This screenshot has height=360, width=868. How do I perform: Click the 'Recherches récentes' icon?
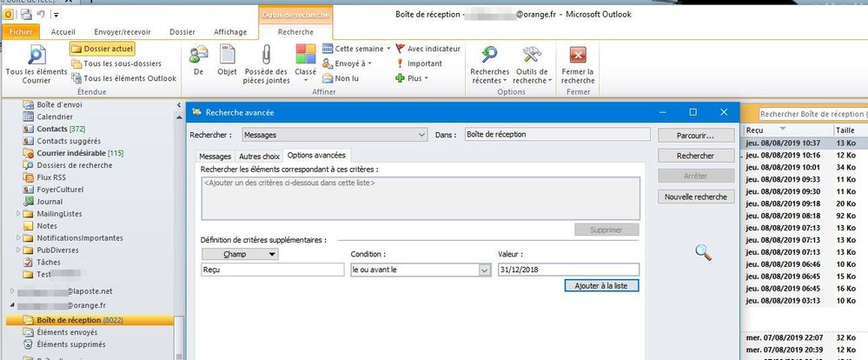pyautogui.click(x=490, y=55)
